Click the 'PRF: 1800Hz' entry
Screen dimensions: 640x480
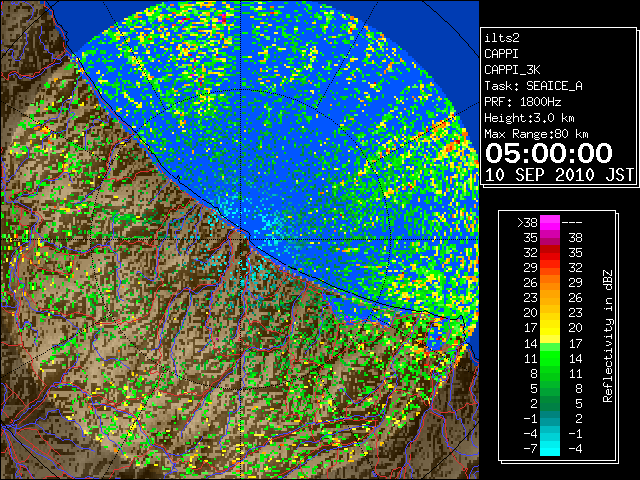click(x=523, y=102)
